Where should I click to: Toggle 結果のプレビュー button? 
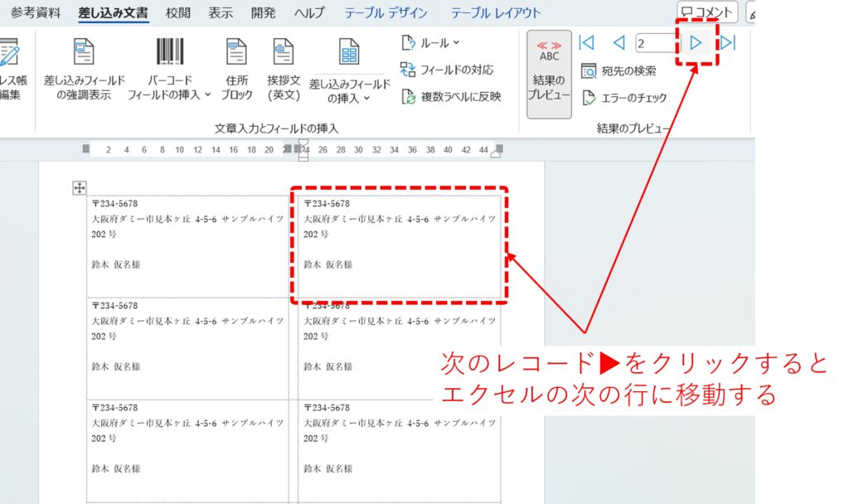coord(549,74)
